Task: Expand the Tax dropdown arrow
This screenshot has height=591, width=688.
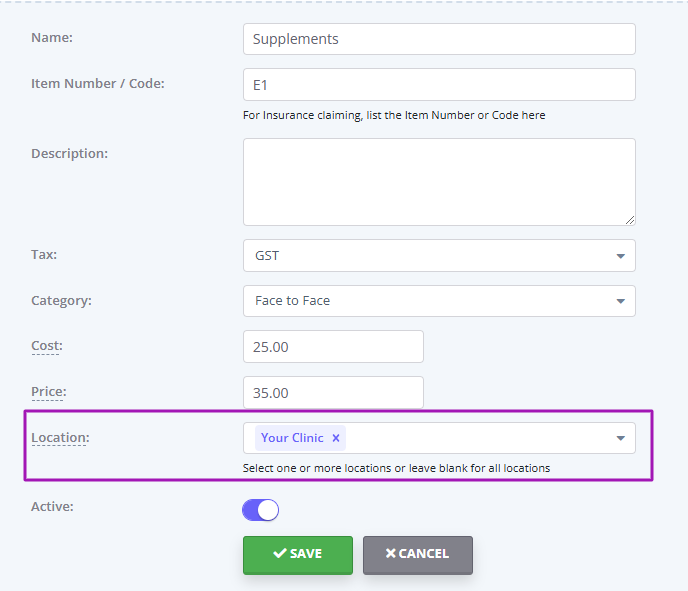Action: pos(620,256)
